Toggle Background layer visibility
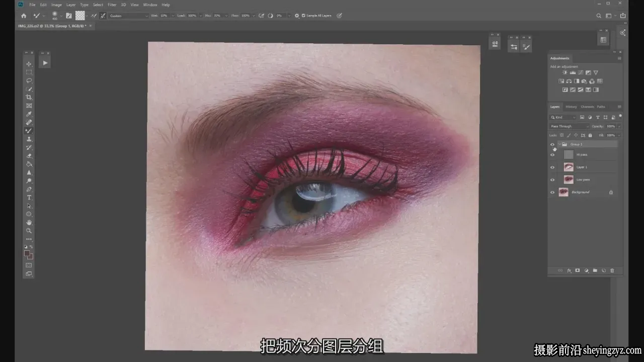This screenshot has height=362, width=644. coord(552,193)
